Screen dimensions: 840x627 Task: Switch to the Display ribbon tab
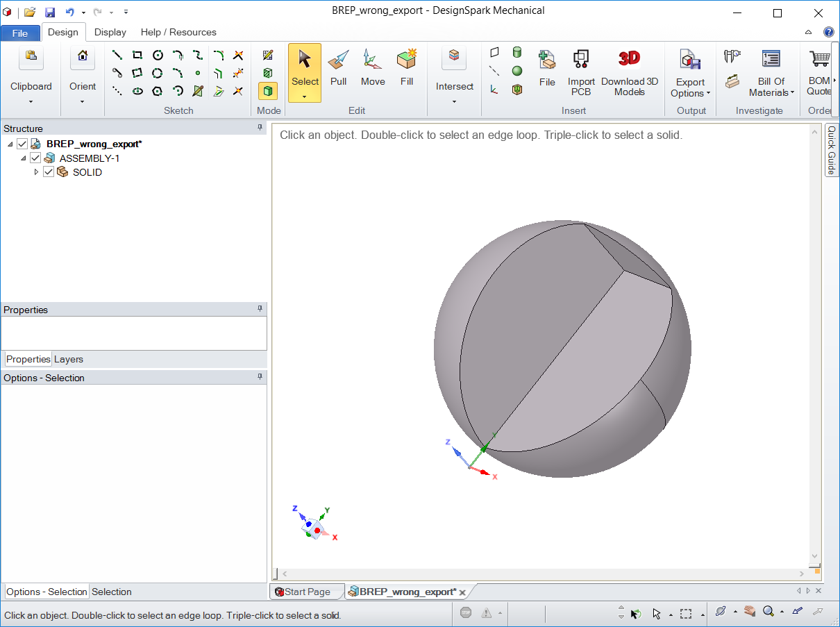110,32
